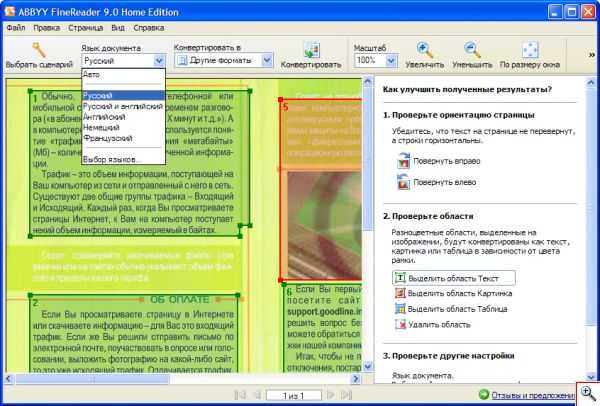Click heading 2. Проверьте области
This screenshot has height=406, width=600.
click(x=428, y=216)
